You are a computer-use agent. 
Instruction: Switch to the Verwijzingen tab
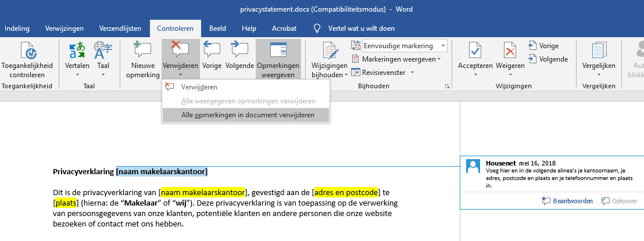tap(65, 28)
